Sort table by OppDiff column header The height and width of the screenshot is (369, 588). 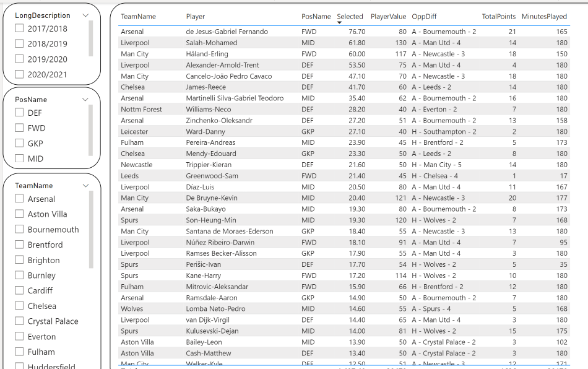click(424, 17)
